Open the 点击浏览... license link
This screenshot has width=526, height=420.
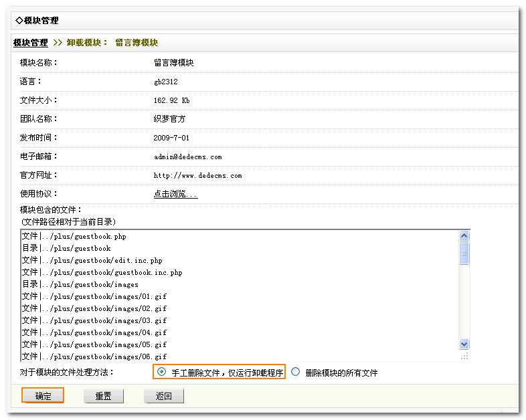click(x=176, y=194)
